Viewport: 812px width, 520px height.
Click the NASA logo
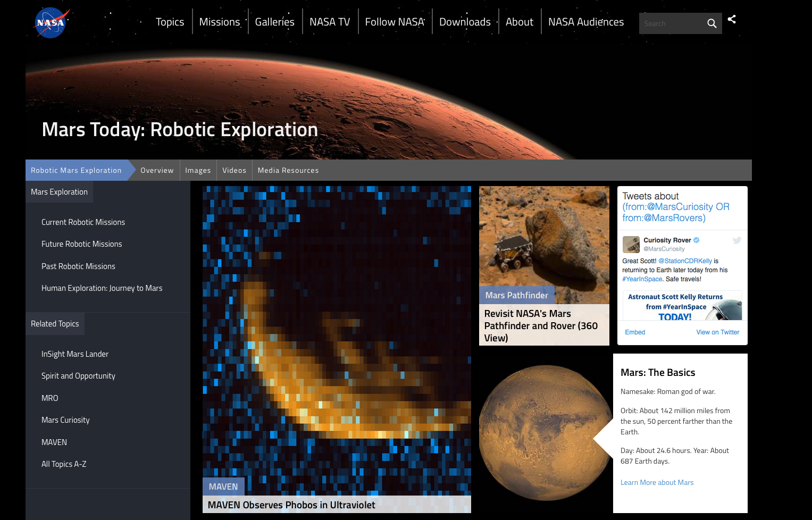click(51, 23)
